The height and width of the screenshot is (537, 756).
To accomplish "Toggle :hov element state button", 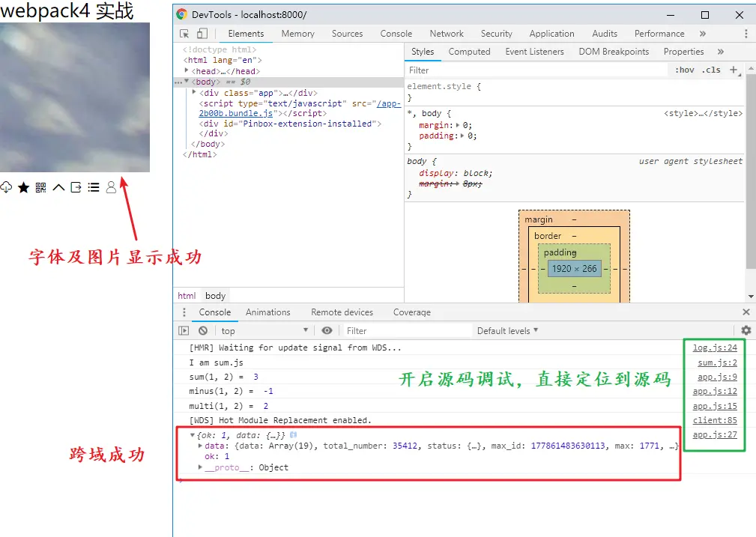I will pyautogui.click(x=685, y=70).
